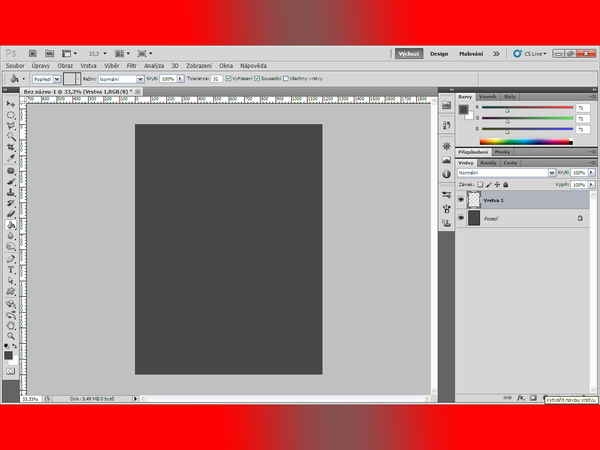
Task: Hide the Vrstva 1 layer
Action: (x=461, y=200)
